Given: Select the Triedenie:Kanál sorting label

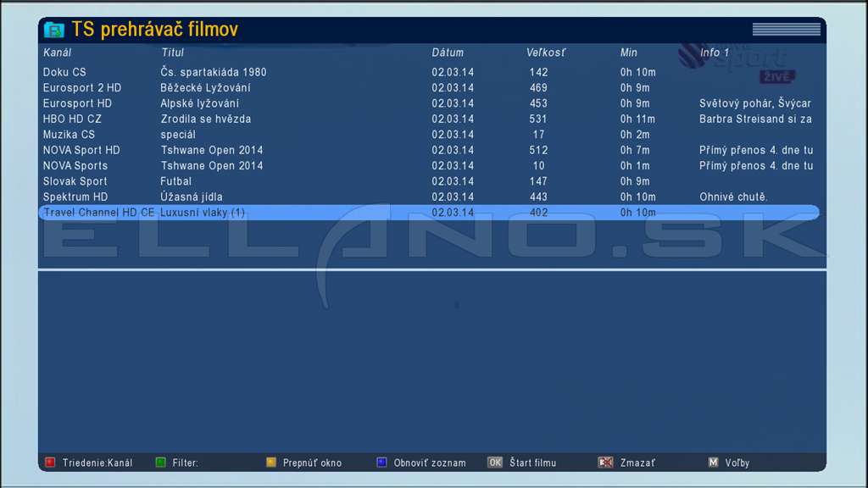Looking at the screenshot, I should tap(97, 463).
